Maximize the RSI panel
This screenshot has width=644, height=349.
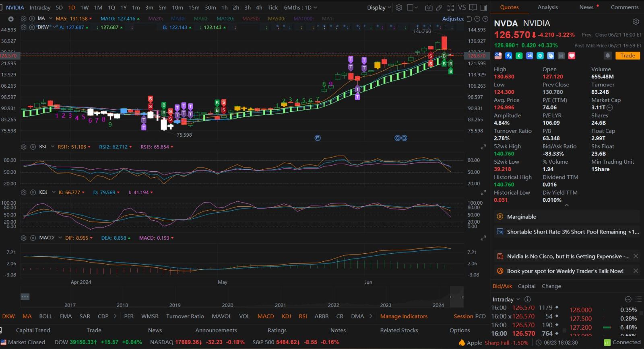483,147
